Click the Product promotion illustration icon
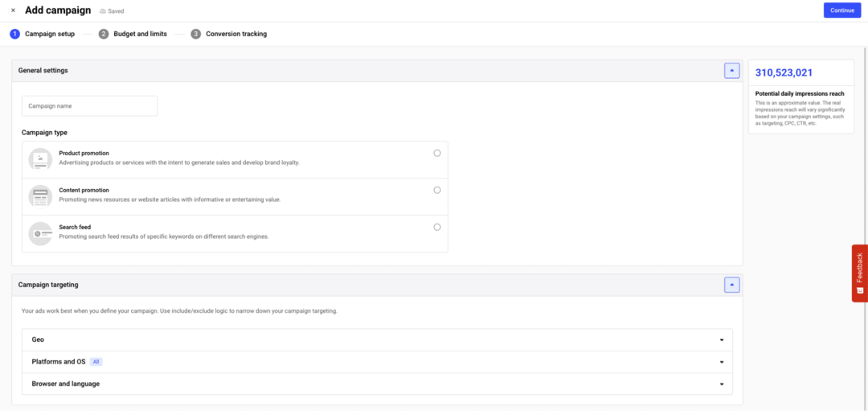This screenshot has height=411, width=868. click(x=40, y=159)
